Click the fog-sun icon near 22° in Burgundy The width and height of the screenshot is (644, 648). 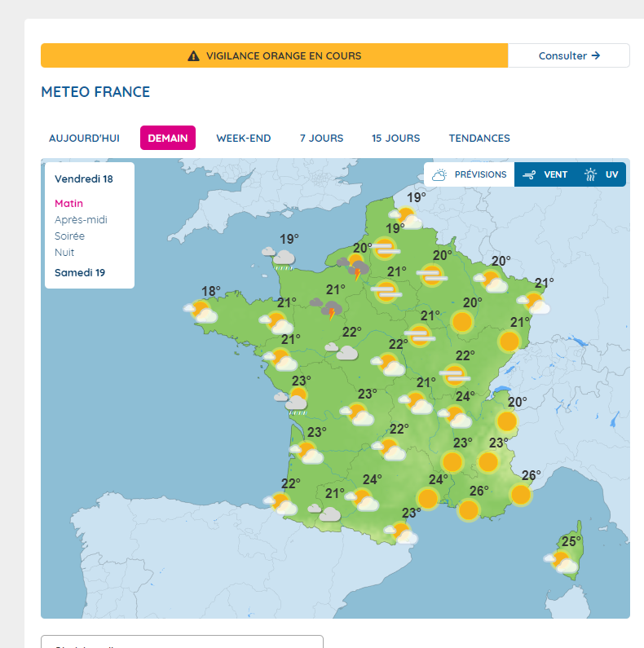tap(455, 375)
